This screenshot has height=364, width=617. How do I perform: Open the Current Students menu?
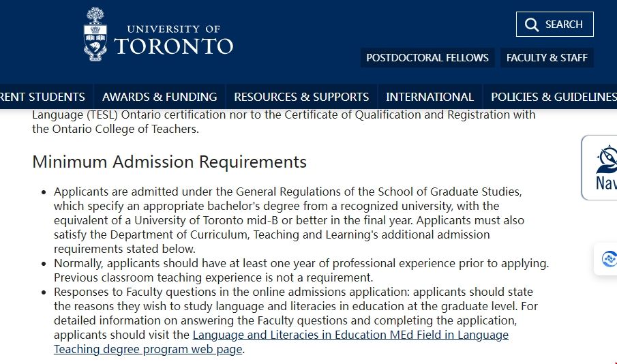(42, 97)
